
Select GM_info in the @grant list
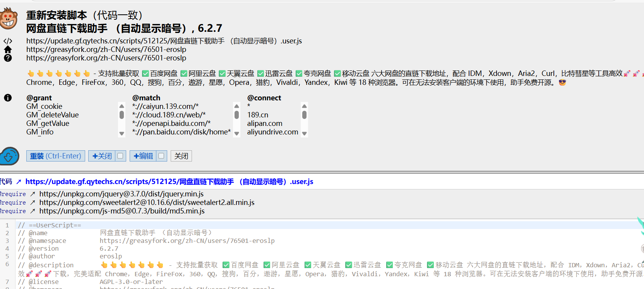click(40, 132)
